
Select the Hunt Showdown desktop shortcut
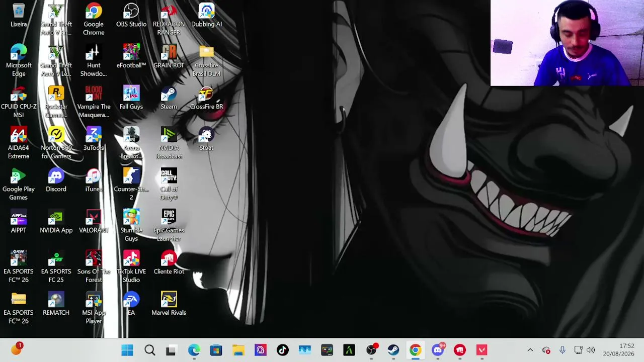pos(94,61)
